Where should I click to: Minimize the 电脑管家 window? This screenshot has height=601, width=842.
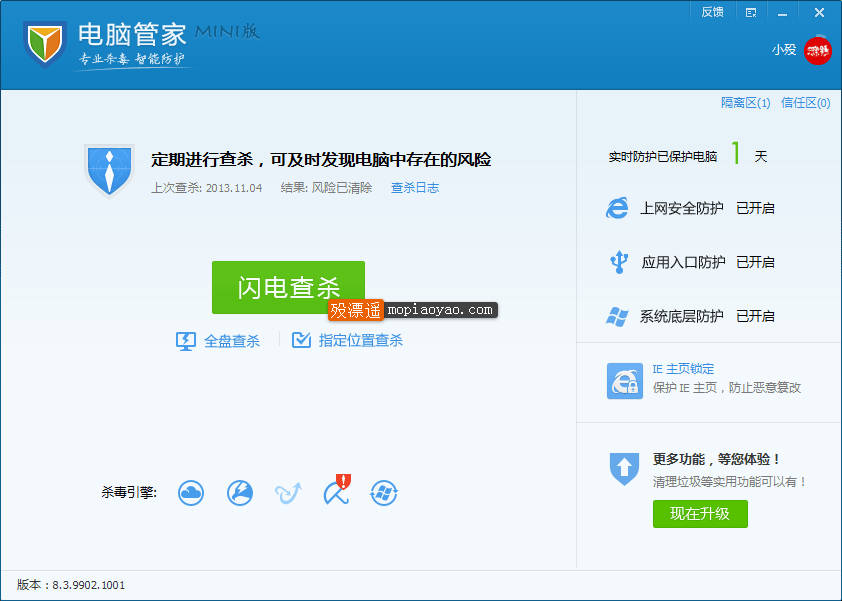point(782,13)
